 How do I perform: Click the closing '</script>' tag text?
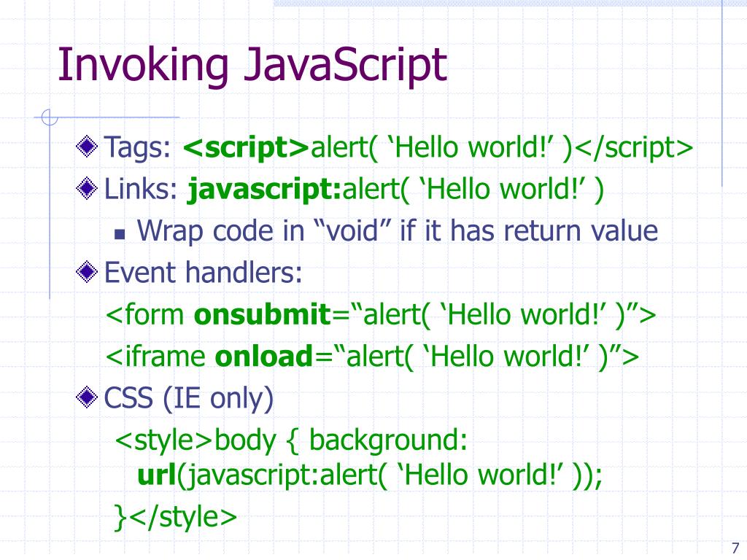click(x=634, y=147)
